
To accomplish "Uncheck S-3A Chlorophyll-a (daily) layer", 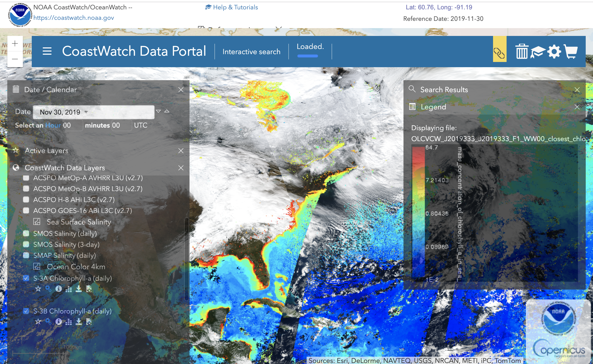I will [26, 278].
